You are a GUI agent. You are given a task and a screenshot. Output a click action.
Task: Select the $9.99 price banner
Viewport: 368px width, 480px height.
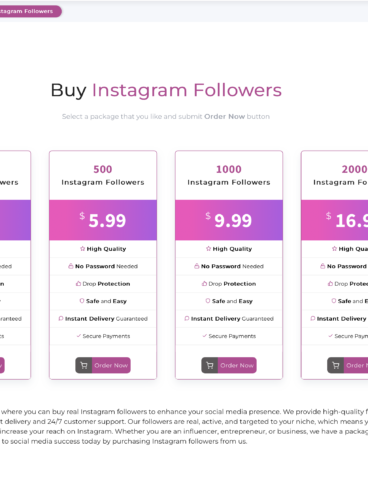point(229,220)
